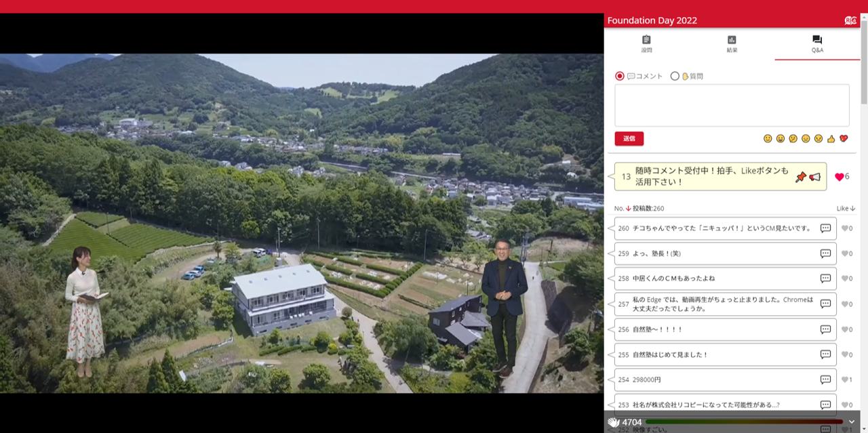Like comment 255 with heart icon
868x433 pixels.
845,354
